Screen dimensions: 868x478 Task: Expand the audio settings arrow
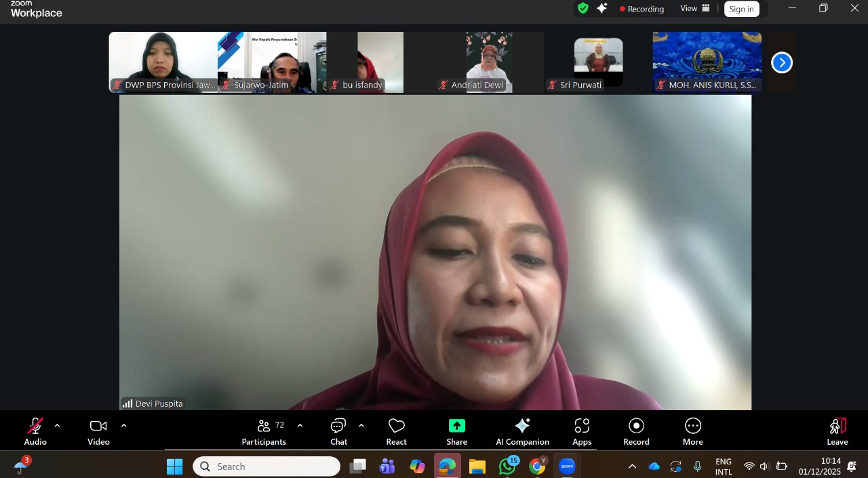pyautogui.click(x=57, y=426)
